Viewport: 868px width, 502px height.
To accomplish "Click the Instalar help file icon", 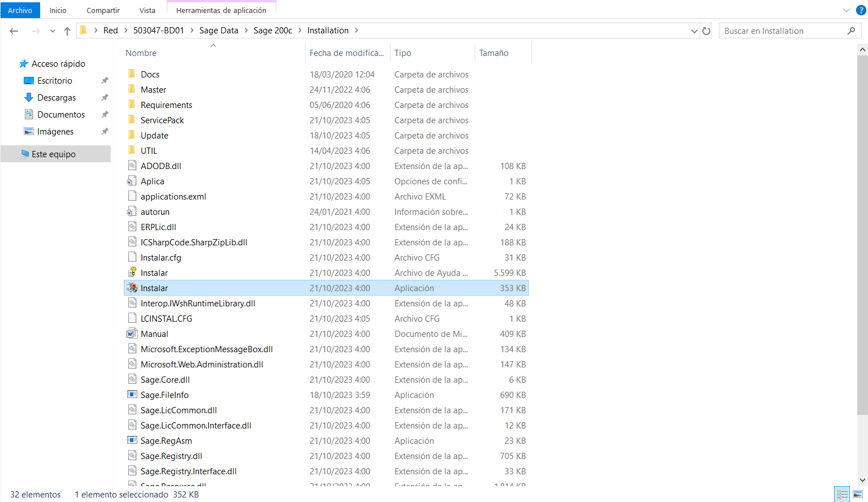I will [132, 272].
